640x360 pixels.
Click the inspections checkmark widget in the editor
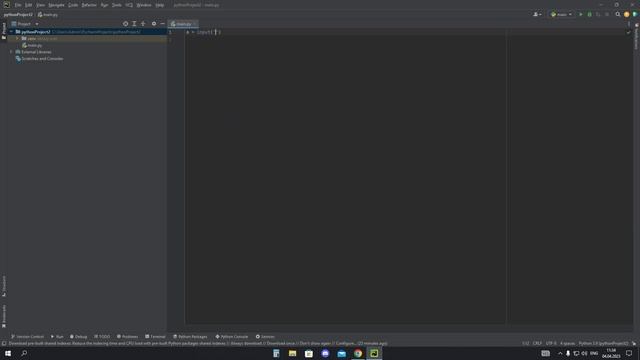click(x=629, y=32)
